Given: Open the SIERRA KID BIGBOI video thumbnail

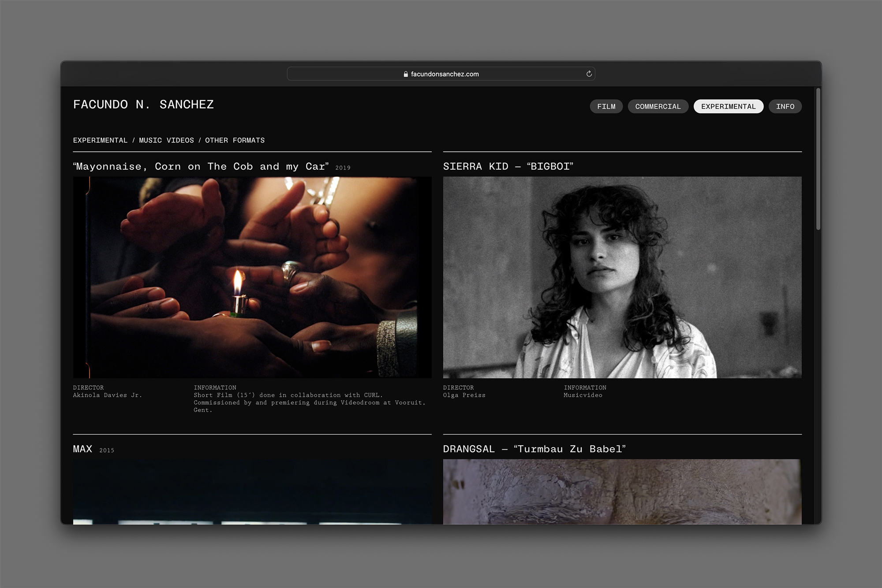Looking at the screenshot, I should pyautogui.click(x=622, y=277).
